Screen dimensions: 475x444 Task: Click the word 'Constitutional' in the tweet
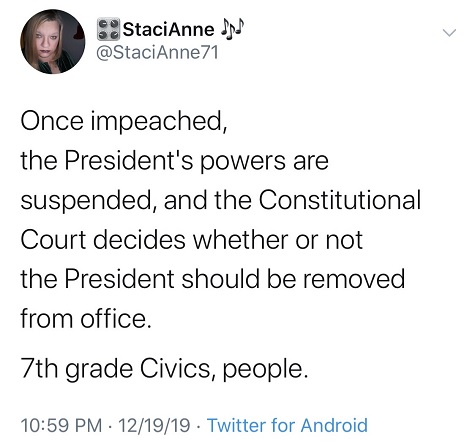pos(340,200)
